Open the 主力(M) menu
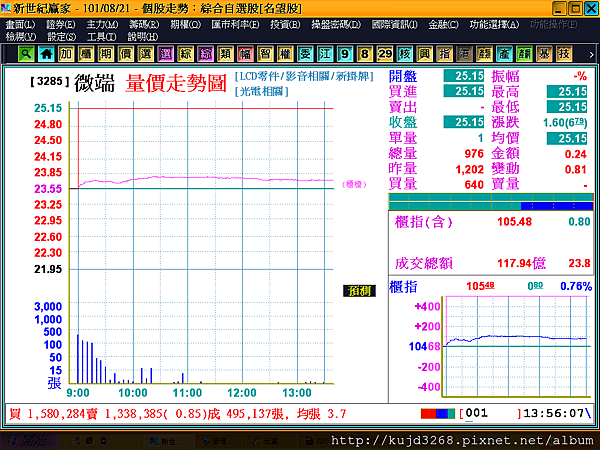 102,25
